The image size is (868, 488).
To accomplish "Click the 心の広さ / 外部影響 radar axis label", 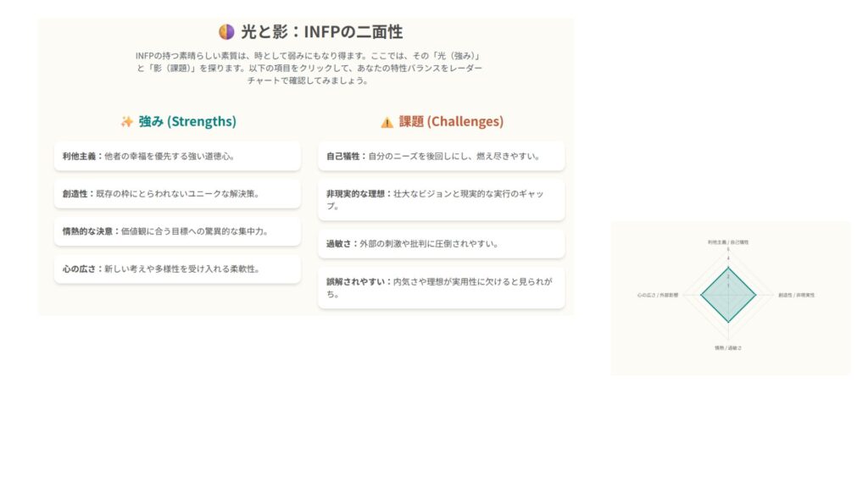I will 659,295.
